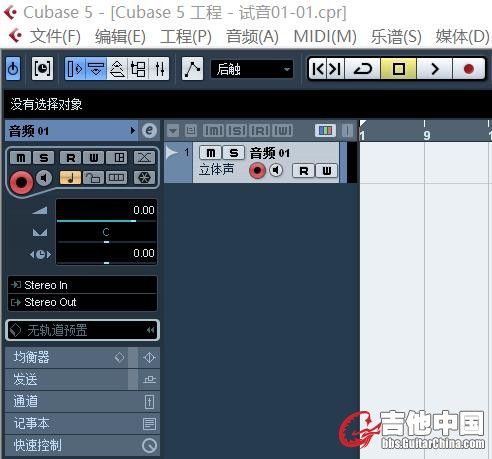Viewport: 492px width, 459px height.
Task: Select Stereo In input routing
Action: [x=82, y=285]
